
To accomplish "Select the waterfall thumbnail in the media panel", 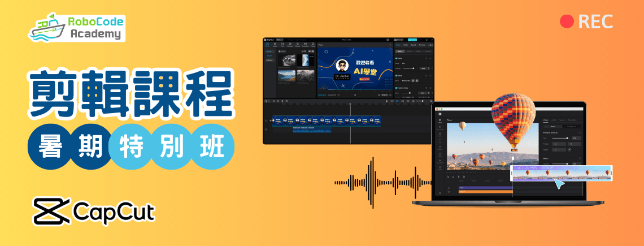I will [x=304, y=59].
